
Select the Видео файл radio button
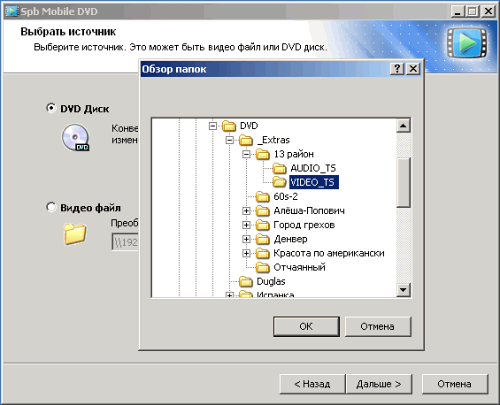point(51,207)
